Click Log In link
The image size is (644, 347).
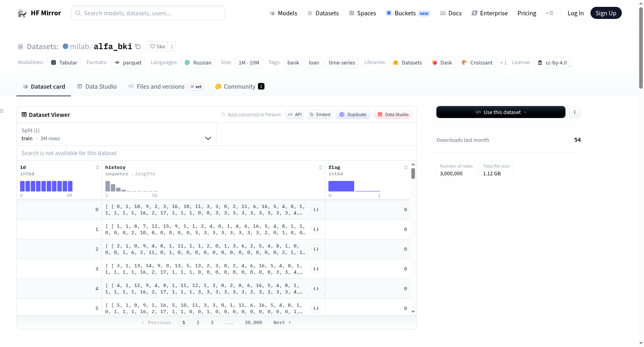pyautogui.click(x=576, y=13)
